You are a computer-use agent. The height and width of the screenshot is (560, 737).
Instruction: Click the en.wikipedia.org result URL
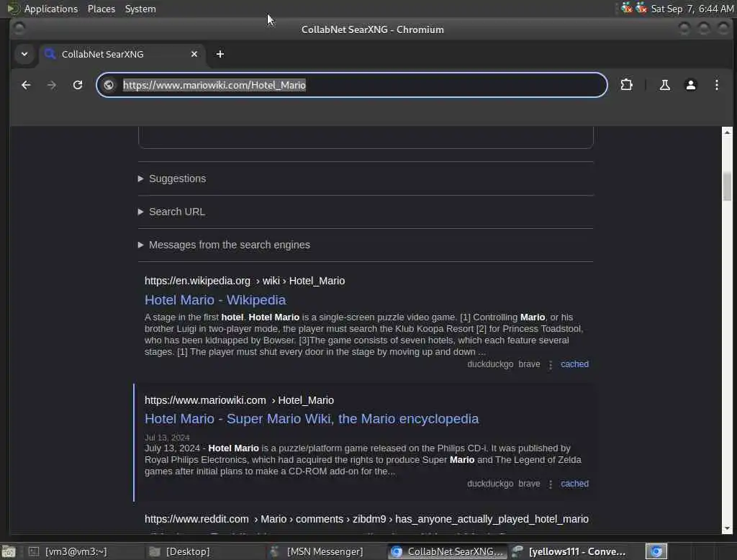245,281
